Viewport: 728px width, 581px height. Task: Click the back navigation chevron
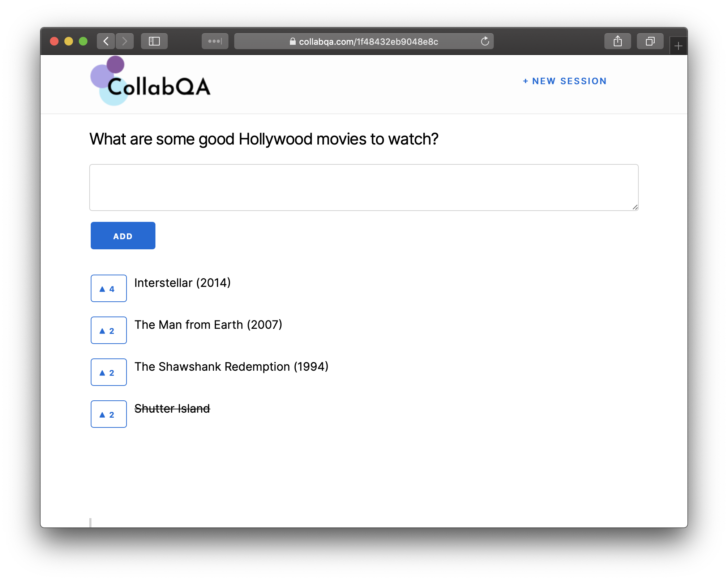106,41
